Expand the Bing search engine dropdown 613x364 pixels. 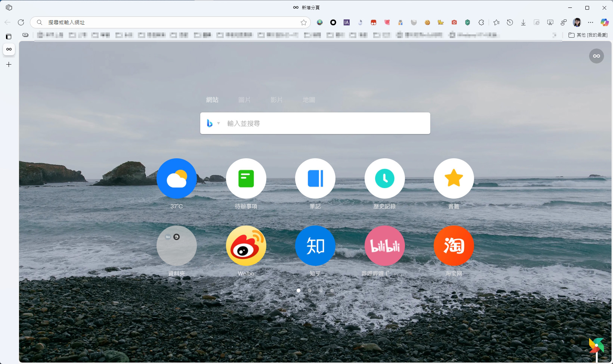pos(219,123)
